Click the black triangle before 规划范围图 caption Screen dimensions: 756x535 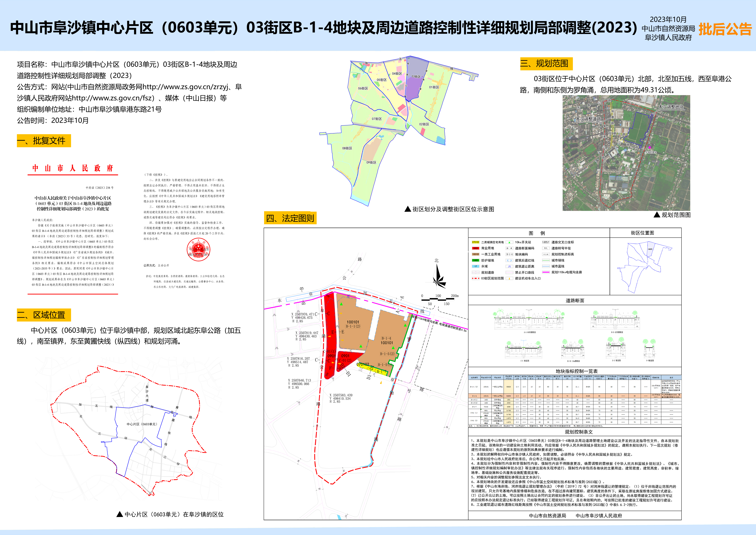point(657,215)
